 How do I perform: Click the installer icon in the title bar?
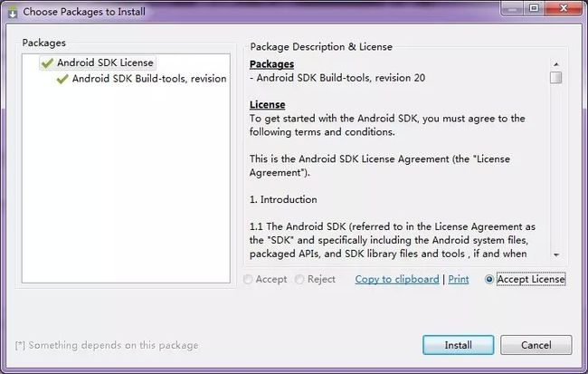click(x=13, y=12)
